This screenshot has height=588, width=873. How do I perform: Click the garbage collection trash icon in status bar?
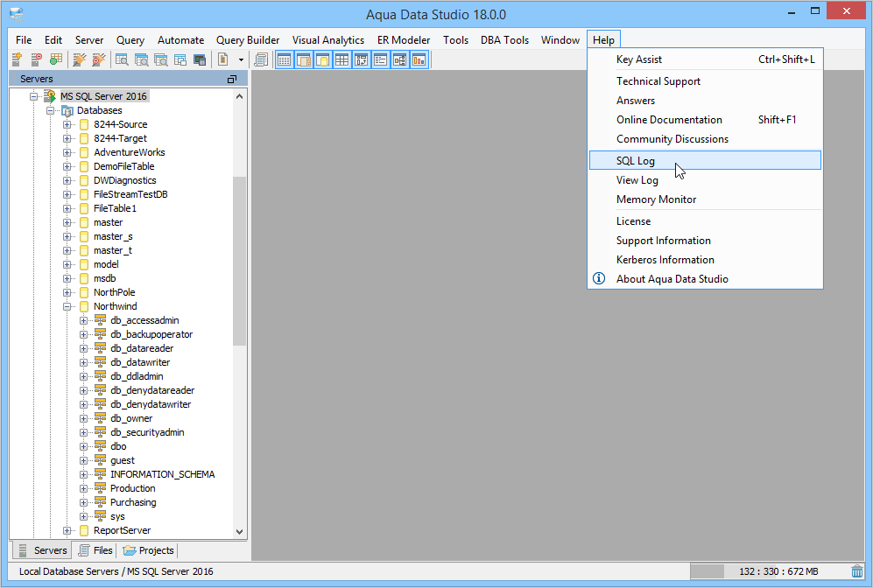point(857,571)
